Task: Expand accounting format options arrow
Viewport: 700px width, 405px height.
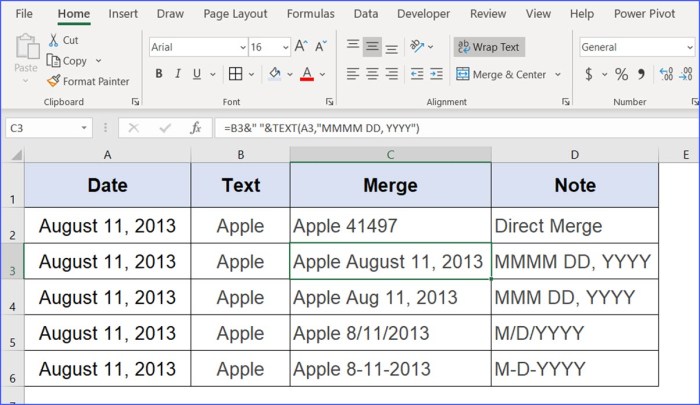Action: [604, 74]
